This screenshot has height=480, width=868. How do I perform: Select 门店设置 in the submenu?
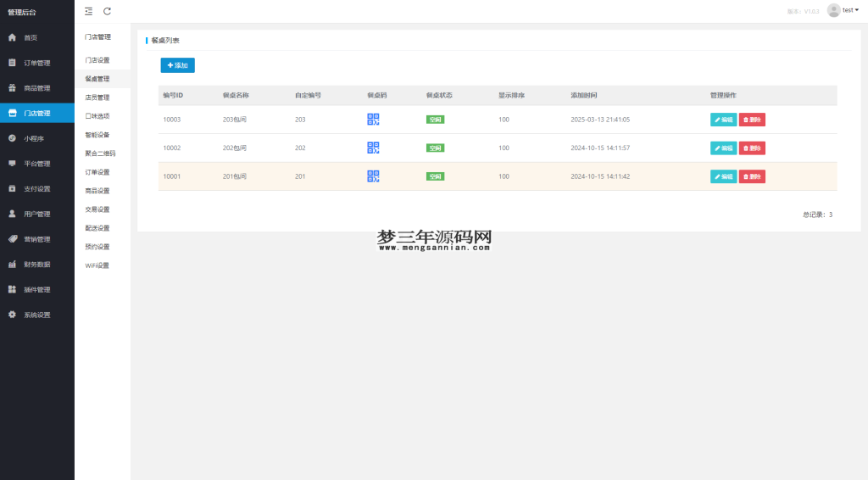point(97,60)
